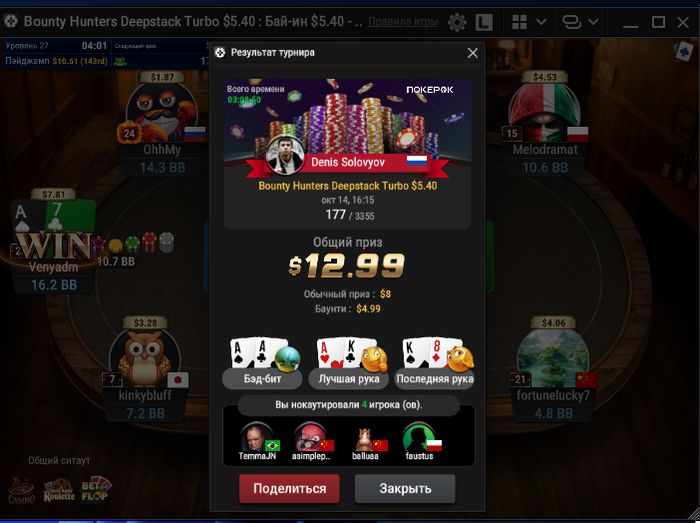The image size is (700, 523).
Task: Click the card icon in table's top-right corner
Action: coord(683,52)
